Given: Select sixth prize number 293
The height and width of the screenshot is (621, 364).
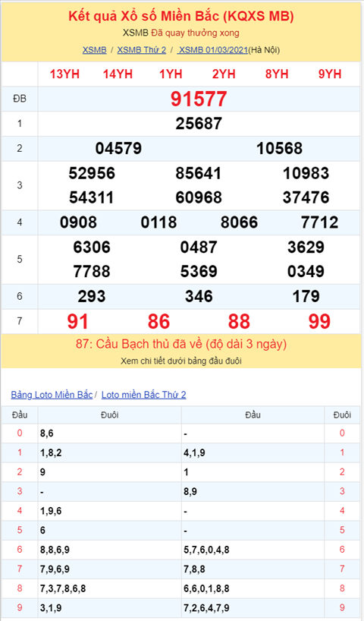Looking at the screenshot, I should pyautogui.click(x=92, y=296).
